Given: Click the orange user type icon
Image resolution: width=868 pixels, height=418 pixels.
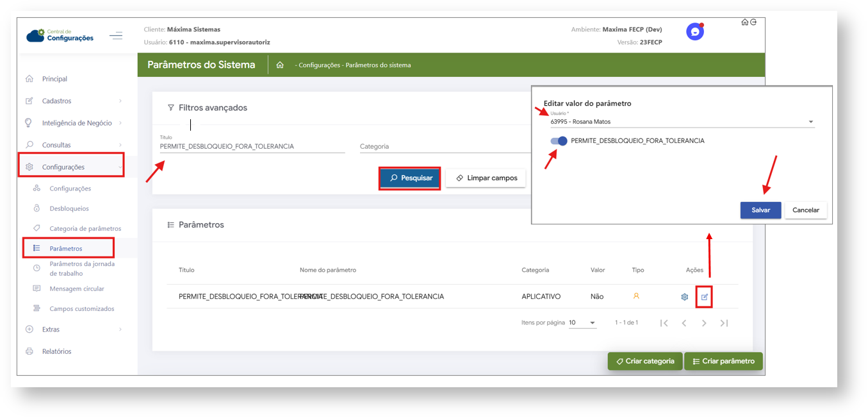Looking at the screenshot, I should (x=636, y=296).
